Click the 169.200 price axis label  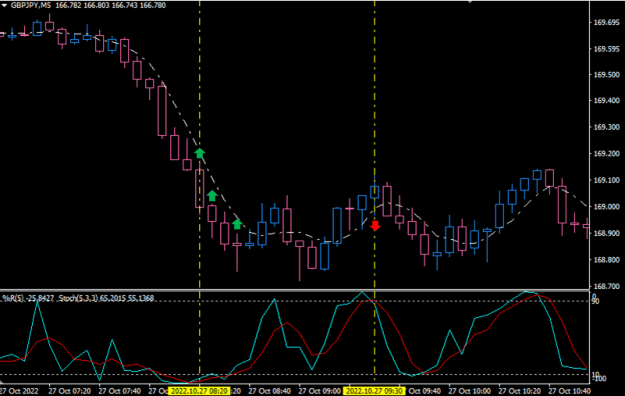(x=607, y=154)
